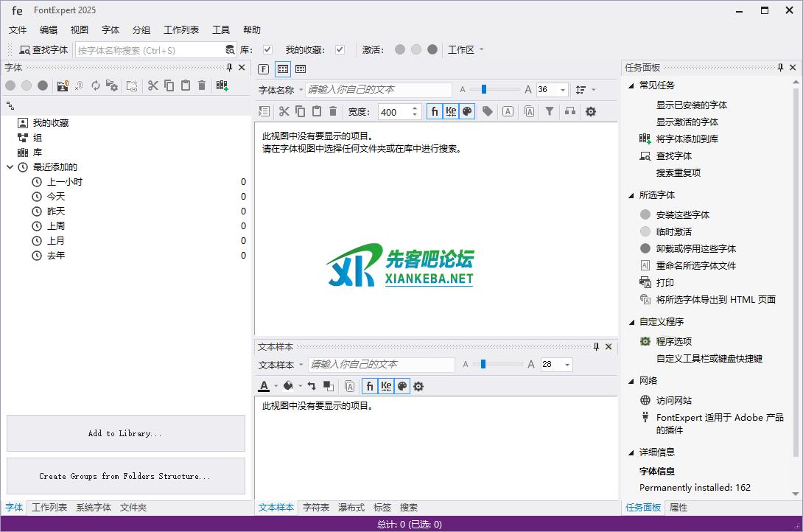Open the 工具 menu
This screenshot has height=532, width=803.
coord(221,30)
